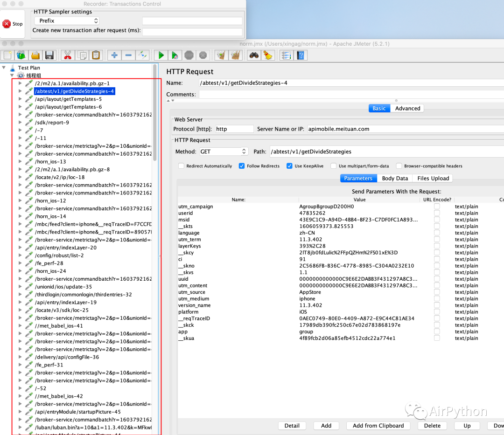This screenshot has width=504, height=435.
Task: Click the Toggle enable/disable icon
Action: pos(142,55)
